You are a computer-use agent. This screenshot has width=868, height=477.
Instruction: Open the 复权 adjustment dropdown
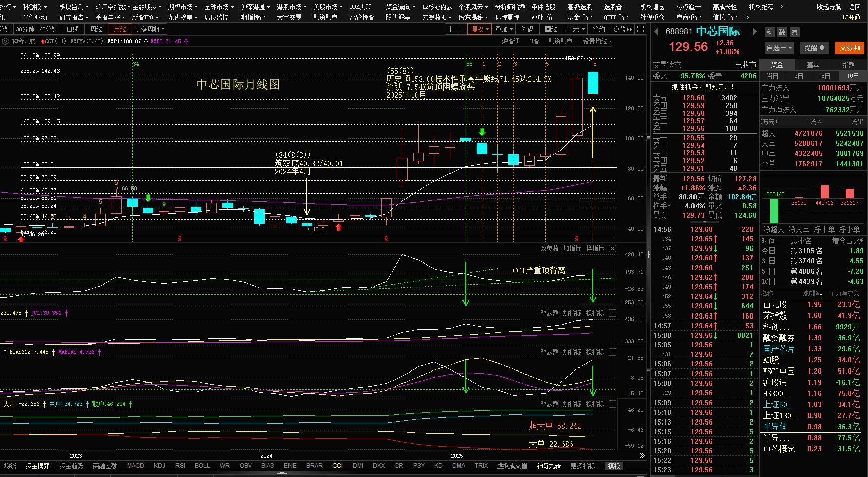[x=480, y=29]
